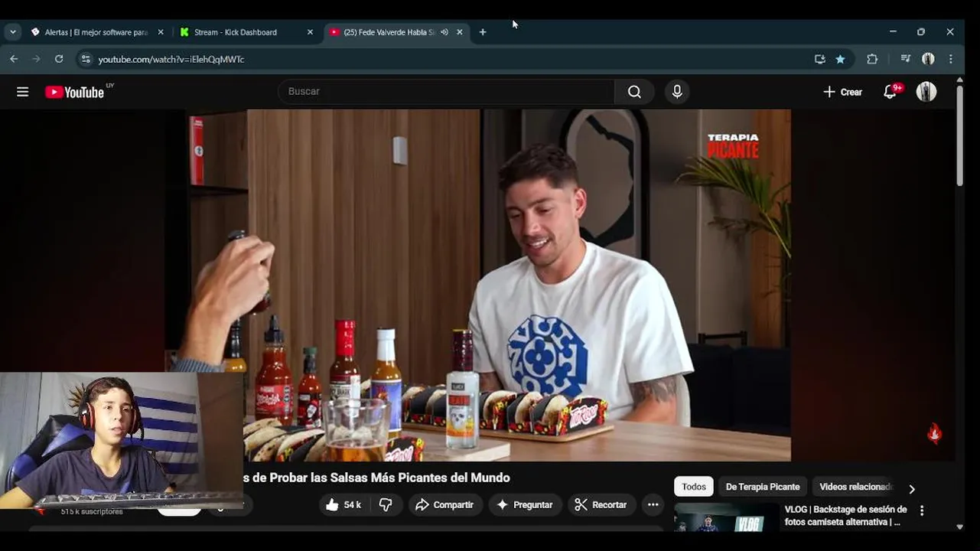Toggle the bookmark star for this page
980x551 pixels.
841,59
